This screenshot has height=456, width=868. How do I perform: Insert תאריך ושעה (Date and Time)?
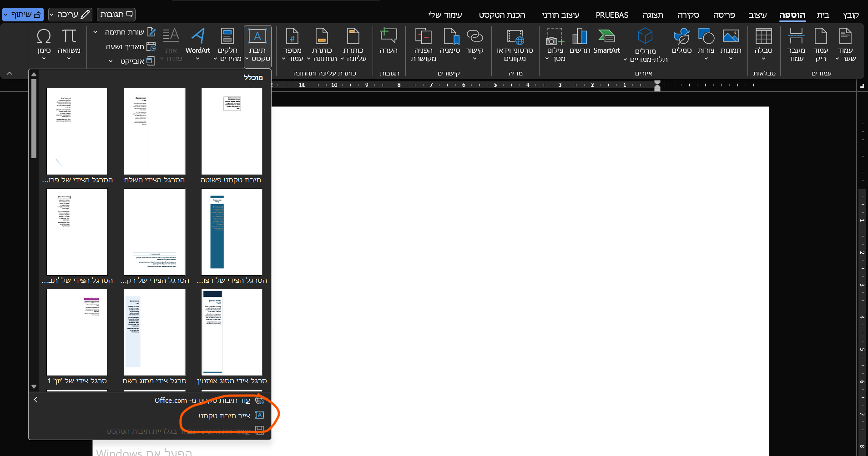[x=131, y=47]
